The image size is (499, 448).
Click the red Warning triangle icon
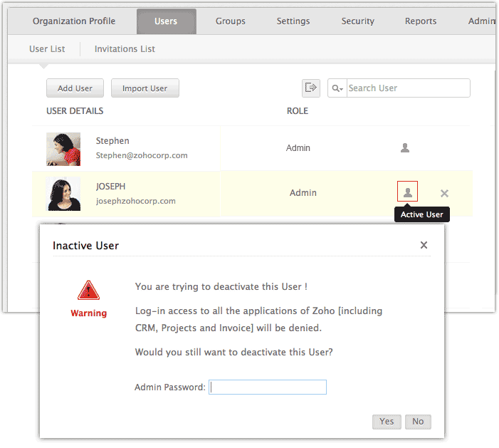point(88,289)
